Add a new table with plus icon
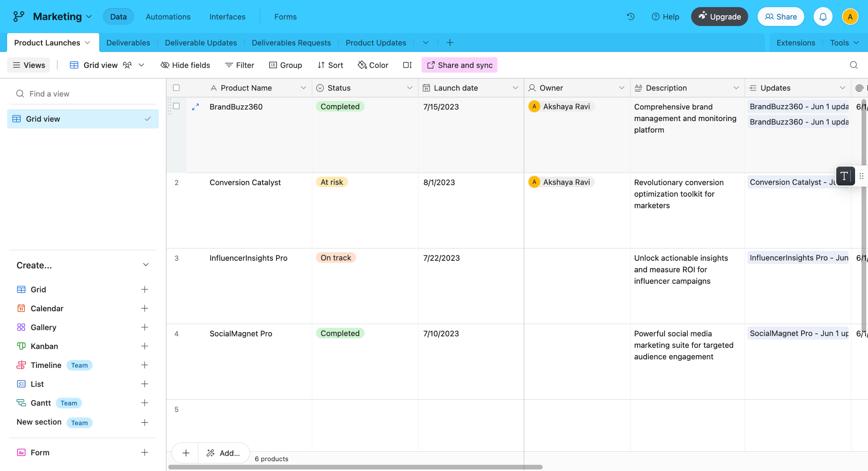868x471 pixels. click(x=450, y=43)
